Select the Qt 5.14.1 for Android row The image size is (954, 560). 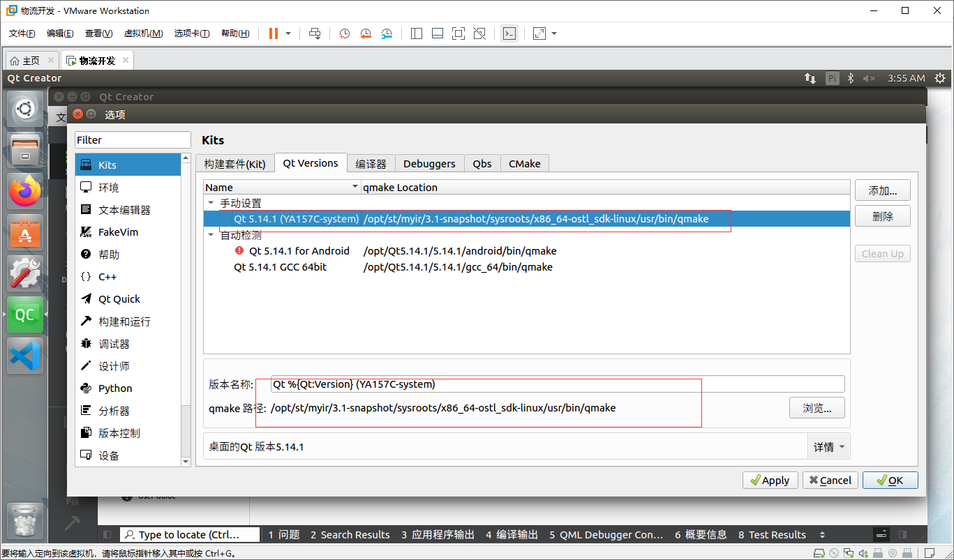pyautogui.click(x=527, y=250)
